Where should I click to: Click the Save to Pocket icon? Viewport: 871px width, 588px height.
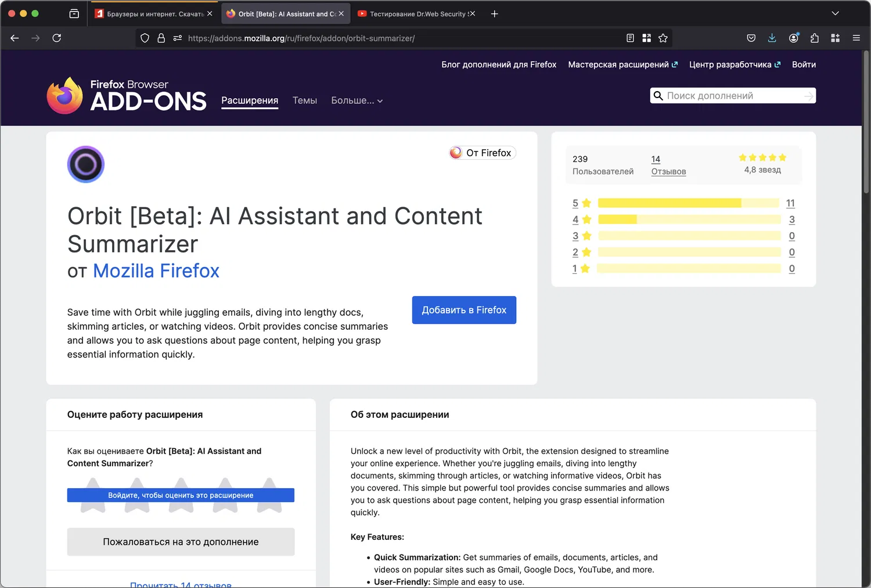[x=751, y=38]
